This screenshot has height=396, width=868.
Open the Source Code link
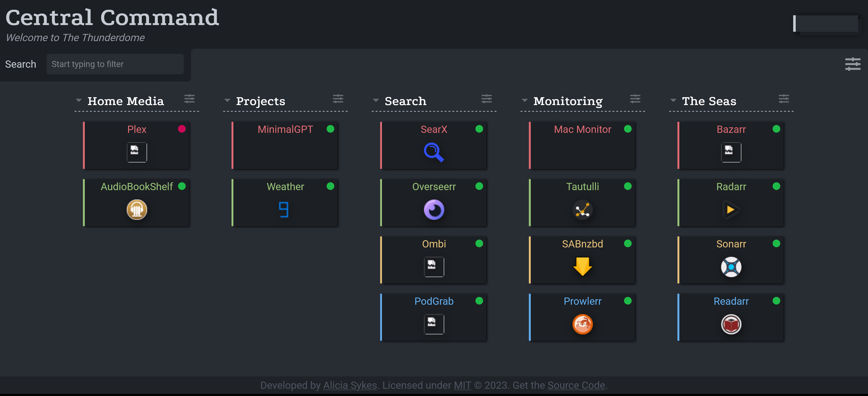576,385
